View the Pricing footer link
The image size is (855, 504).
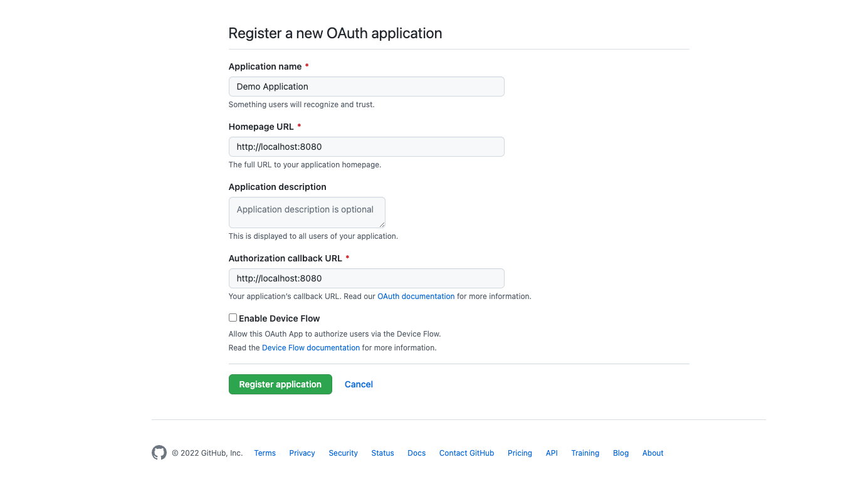point(520,453)
